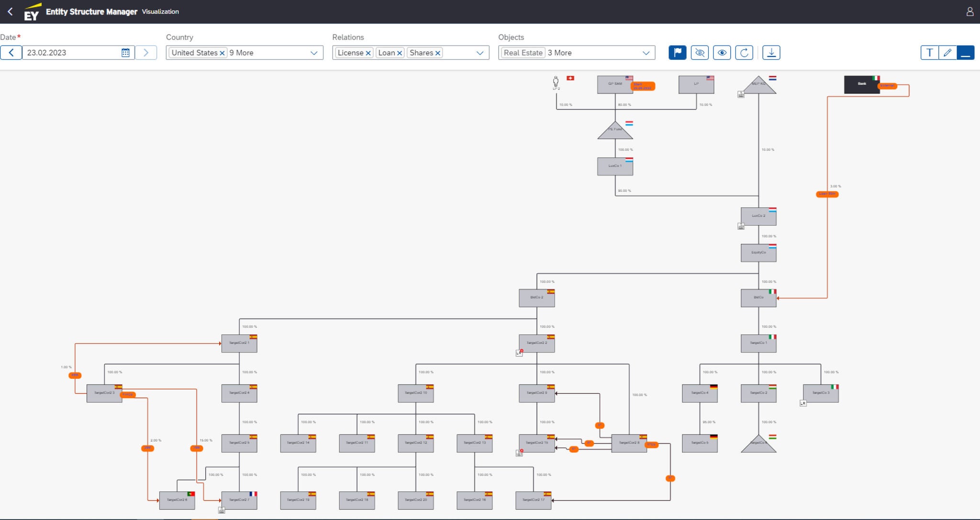Viewport: 980px width, 520px height.
Task: Expand the Country filter dropdown
Action: pos(315,53)
